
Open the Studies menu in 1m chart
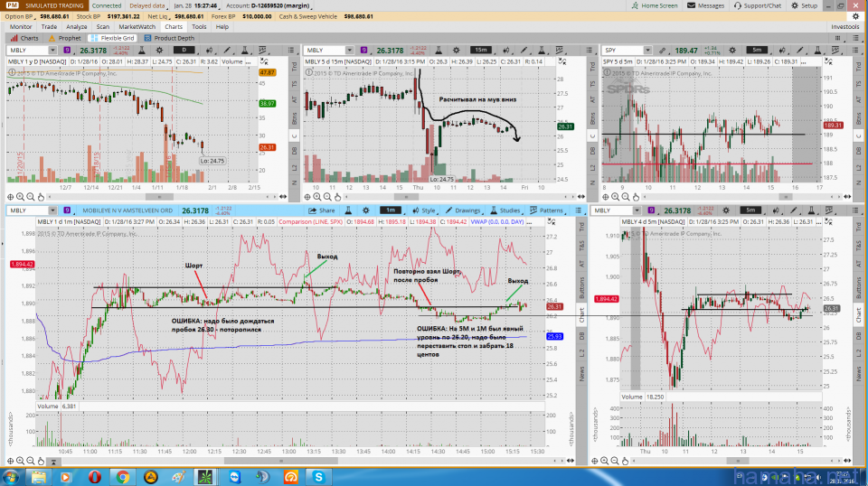coord(505,210)
